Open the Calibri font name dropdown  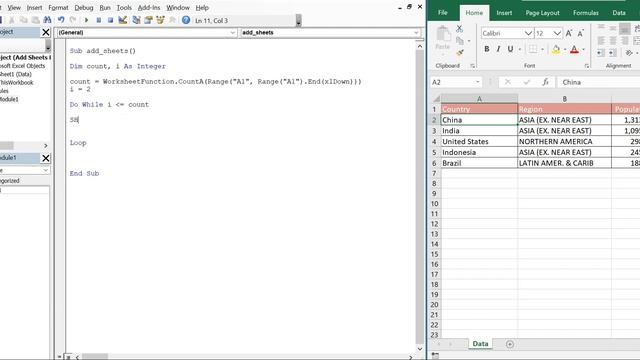pos(528,33)
